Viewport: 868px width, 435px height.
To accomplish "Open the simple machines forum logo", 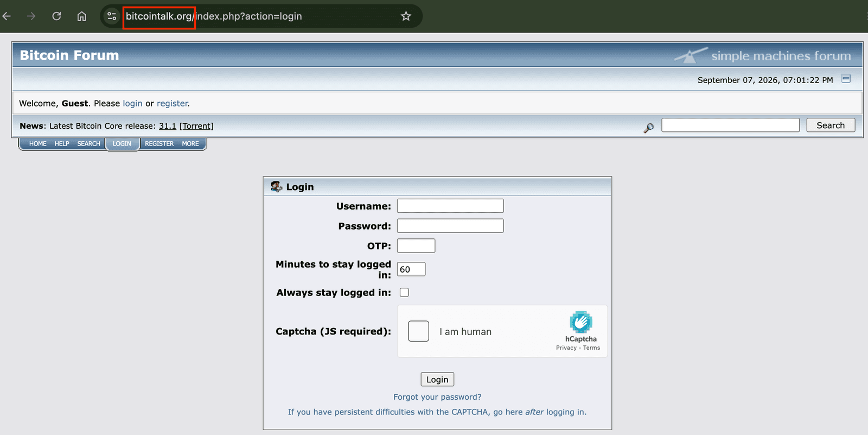I will click(763, 55).
